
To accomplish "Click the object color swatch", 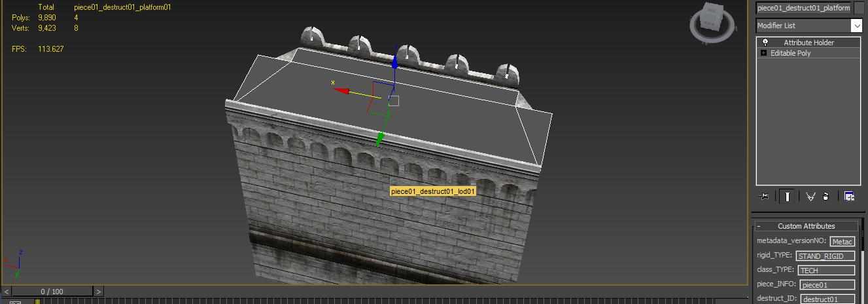I will 859,8.
